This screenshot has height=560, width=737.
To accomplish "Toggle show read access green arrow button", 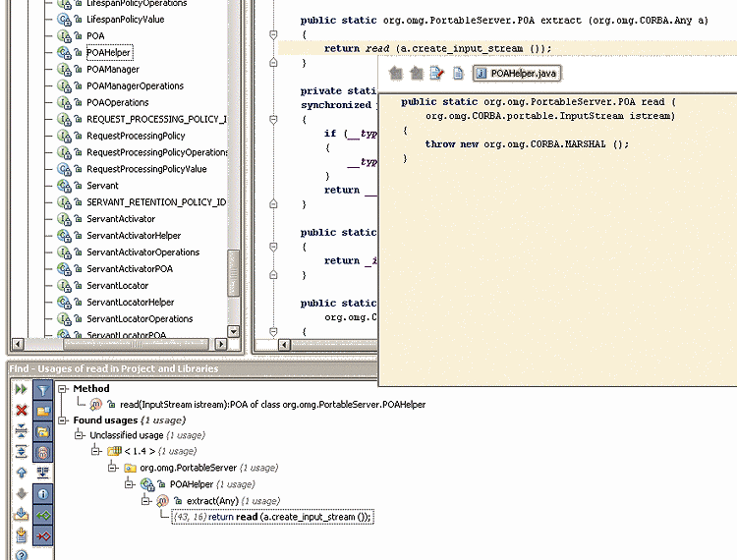I will tap(43, 514).
